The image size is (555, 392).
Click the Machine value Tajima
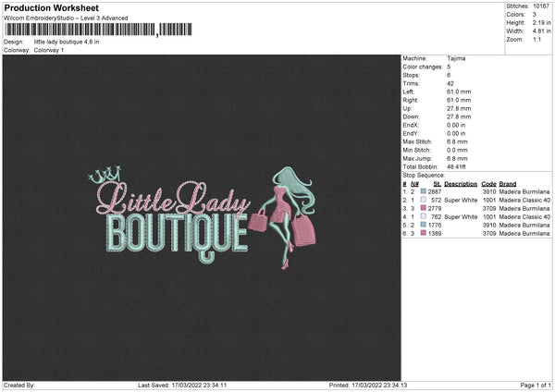(456, 58)
